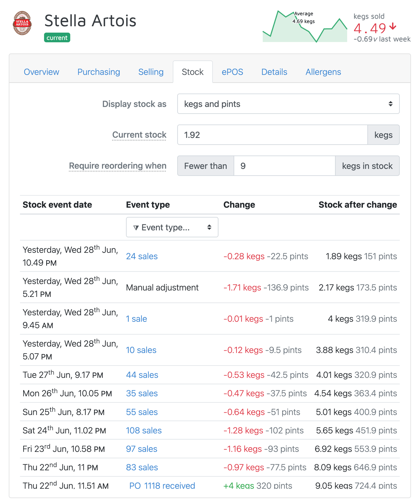The width and height of the screenshot is (420, 504).
Task: Click the 'Stella Artois' product title
Action: coord(90,21)
